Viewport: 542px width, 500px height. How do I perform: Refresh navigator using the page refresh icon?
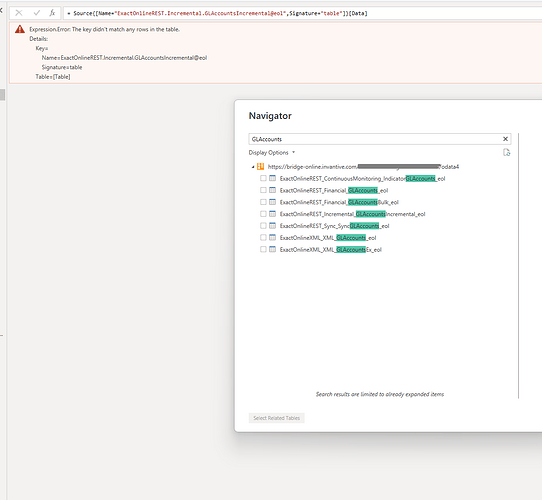[x=506, y=152]
